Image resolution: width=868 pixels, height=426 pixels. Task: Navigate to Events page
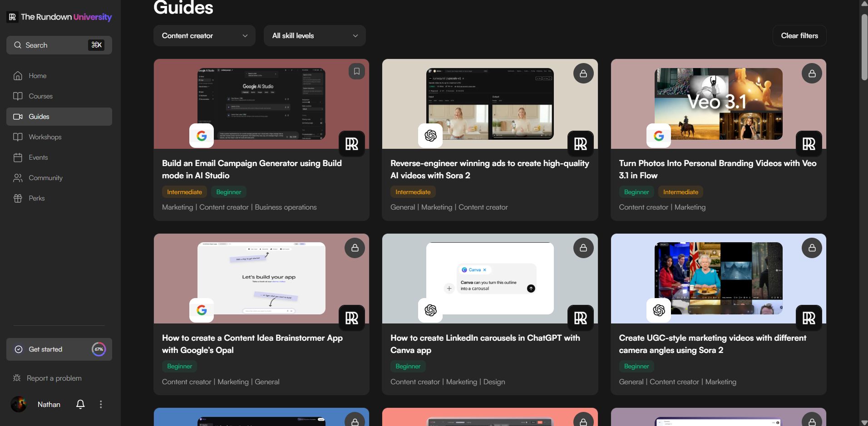tap(59, 157)
